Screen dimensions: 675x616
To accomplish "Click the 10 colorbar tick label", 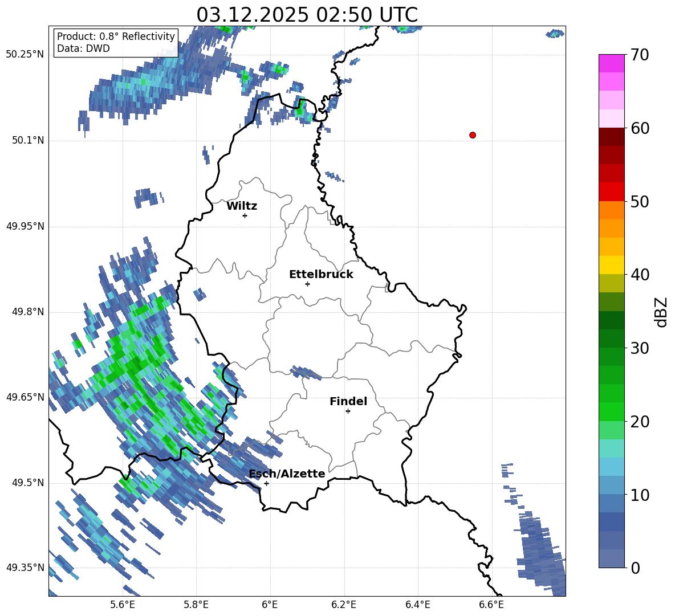I will pyautogui.click(x=640, y=495).
